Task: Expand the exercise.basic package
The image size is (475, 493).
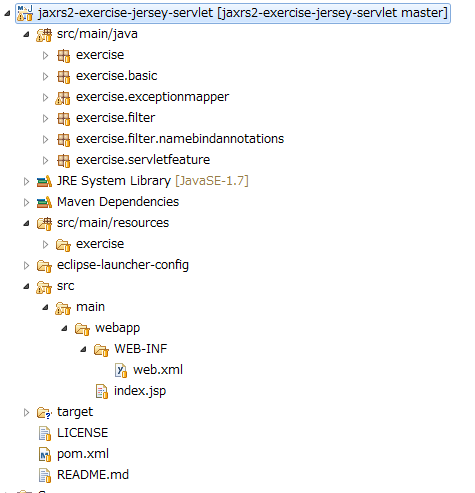Action: point(46,77)
